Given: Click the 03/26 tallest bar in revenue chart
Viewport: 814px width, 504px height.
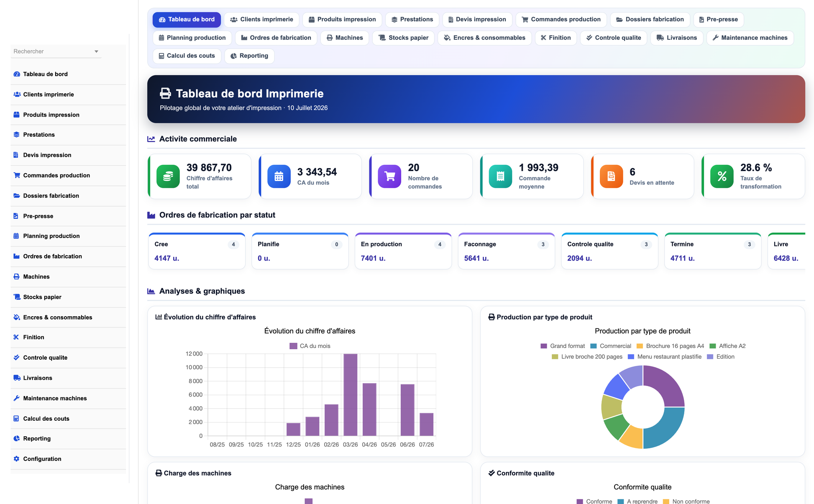Looking at the screenshot, I should coord(351,395).
